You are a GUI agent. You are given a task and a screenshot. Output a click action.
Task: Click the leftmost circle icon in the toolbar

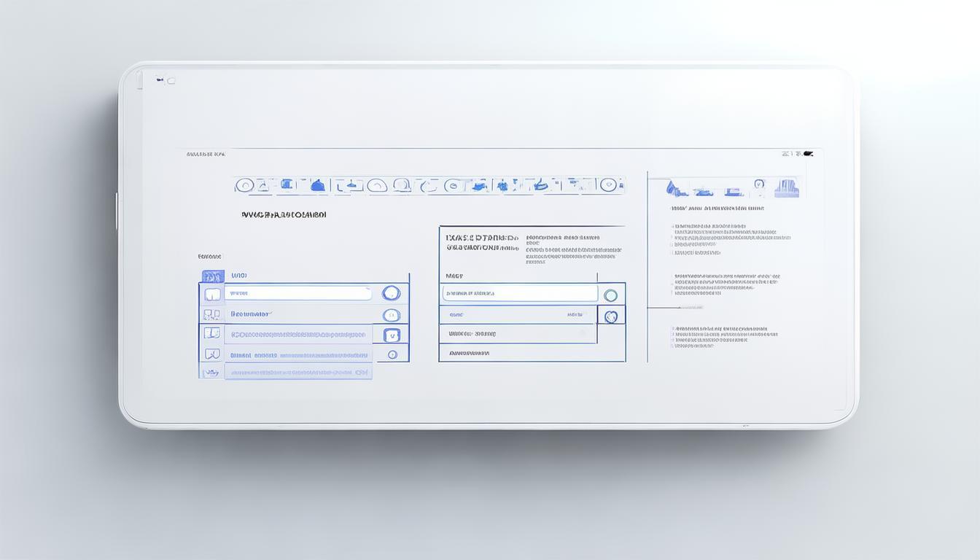click(245, 185)
